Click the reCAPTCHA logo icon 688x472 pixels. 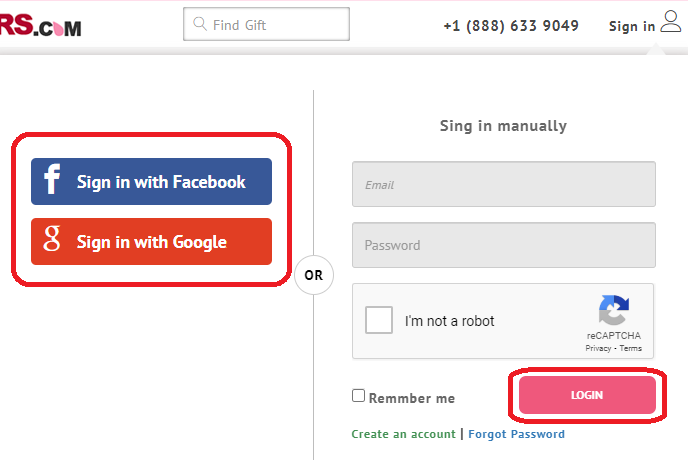(x=613, y=310)
